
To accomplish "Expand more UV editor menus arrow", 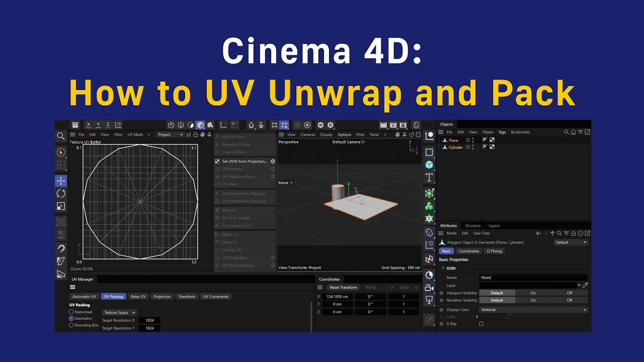I will (149, 135).
